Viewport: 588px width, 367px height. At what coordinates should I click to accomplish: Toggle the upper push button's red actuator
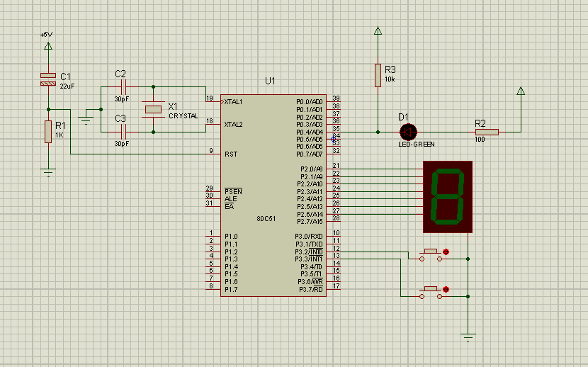(x=446, y=252)
